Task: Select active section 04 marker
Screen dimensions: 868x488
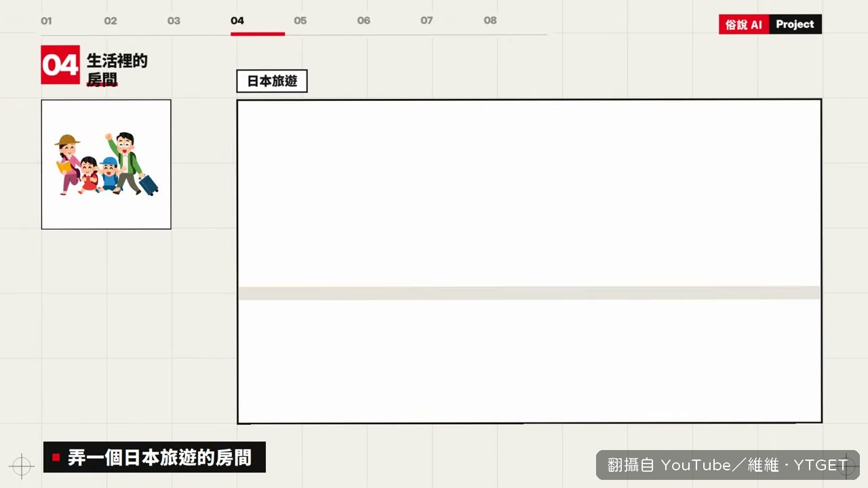Action: tap(237, 20)
